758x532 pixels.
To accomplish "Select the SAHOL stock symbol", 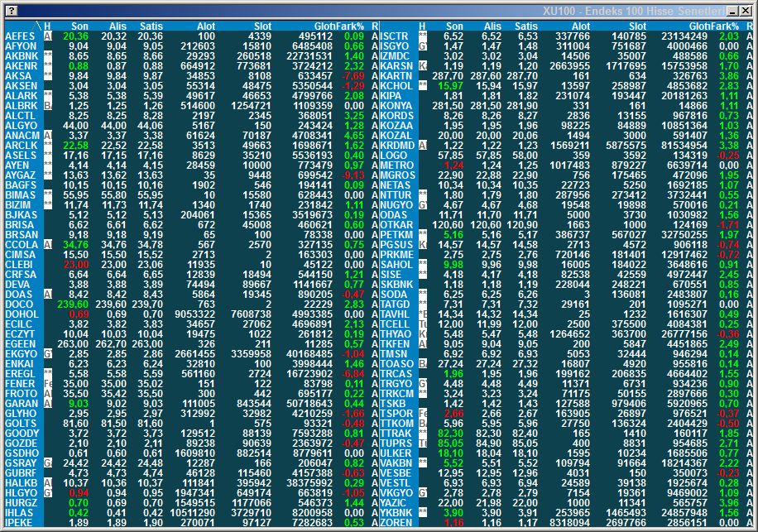I will pos(396,264).
